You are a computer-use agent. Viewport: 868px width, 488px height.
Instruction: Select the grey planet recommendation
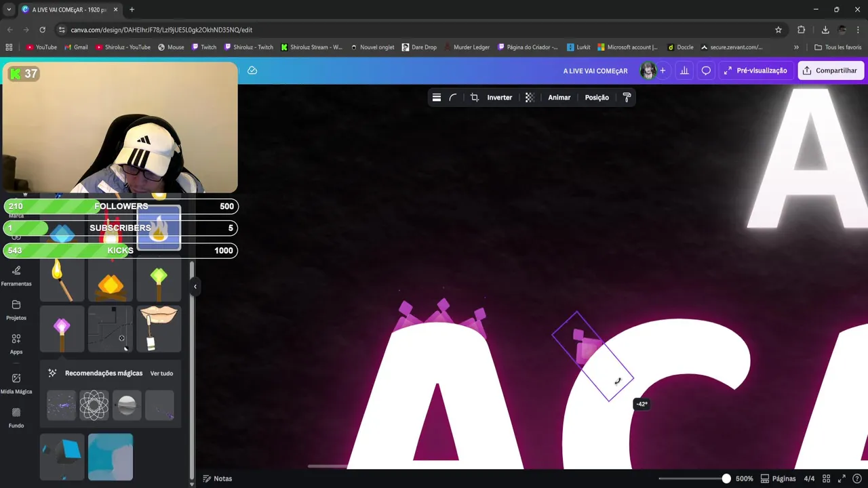[127, 405]
